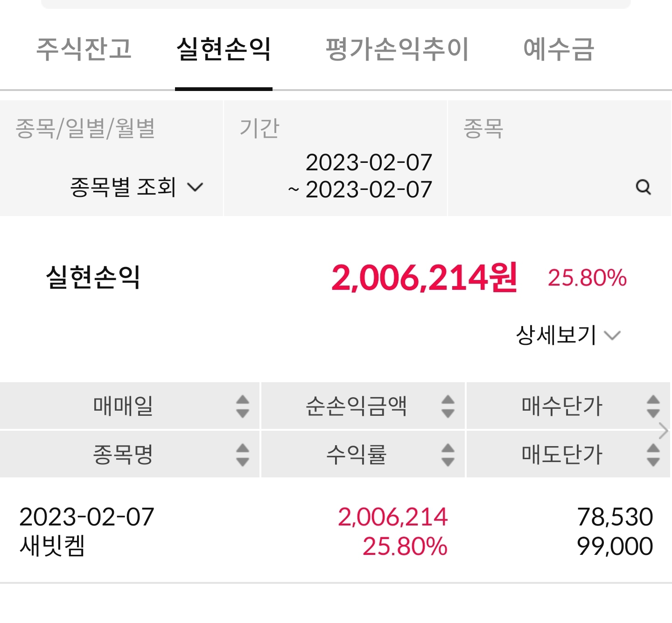Click the 종목 search input field
The image size is (672, 623).
point(559,158)
